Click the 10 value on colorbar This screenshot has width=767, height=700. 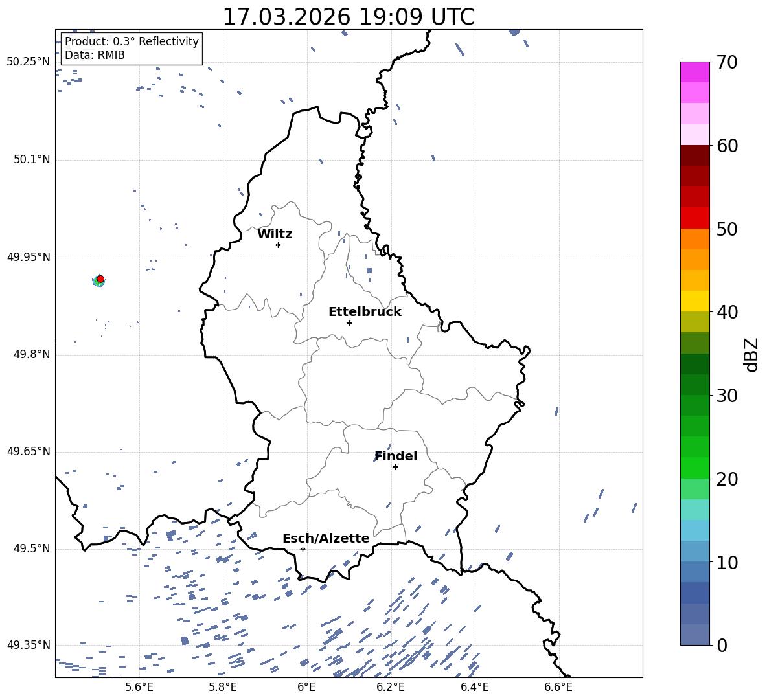[x=727, y=562]
